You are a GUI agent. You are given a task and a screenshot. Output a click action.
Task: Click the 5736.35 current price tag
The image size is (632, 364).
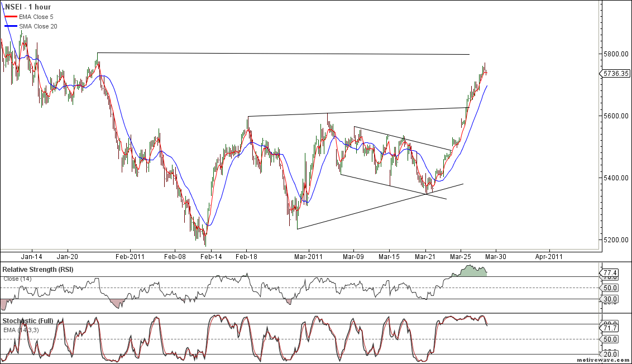click(616, 73)
